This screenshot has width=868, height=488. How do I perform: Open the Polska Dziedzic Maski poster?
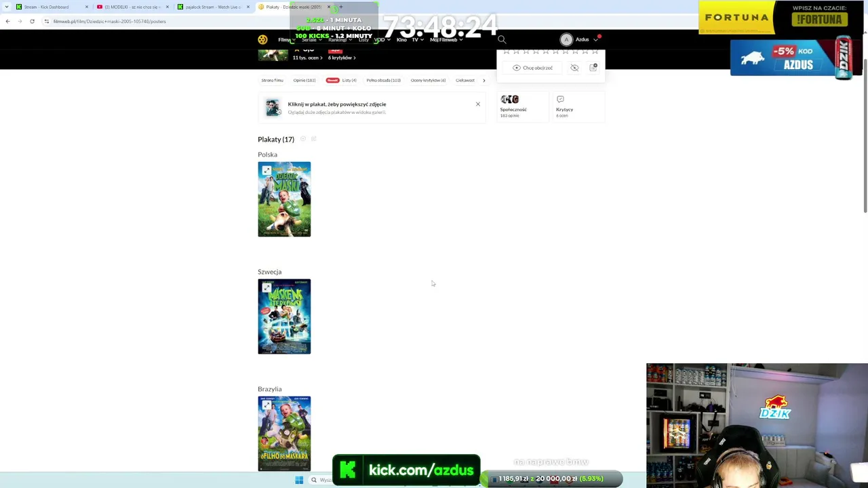click(284, 199)
